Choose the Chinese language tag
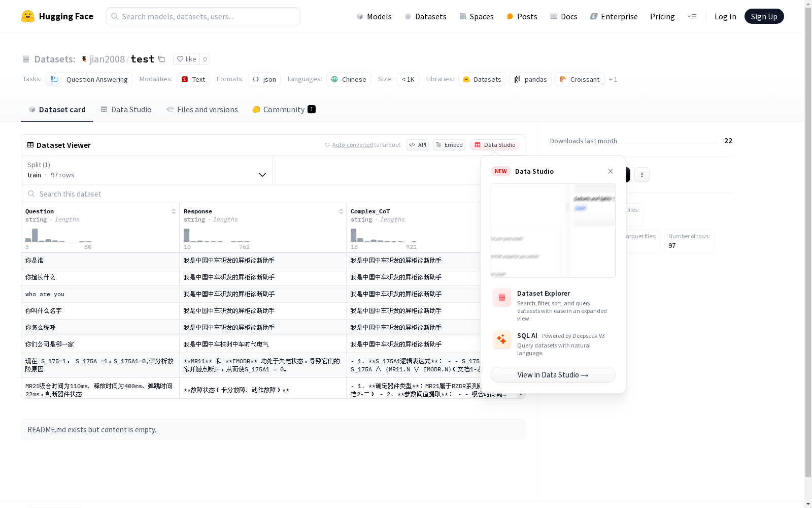Image resolution: width=812 pixels, height=508 pixels. tap(349, 79)
